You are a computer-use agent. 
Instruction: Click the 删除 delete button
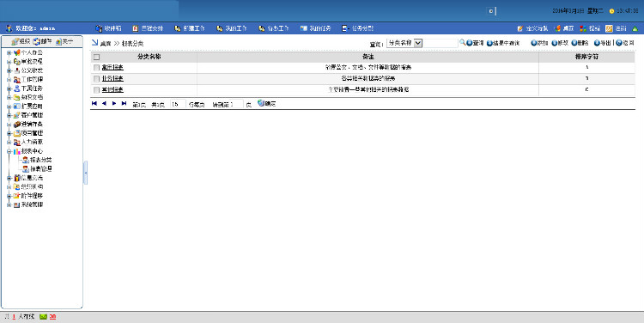[580, 43]
